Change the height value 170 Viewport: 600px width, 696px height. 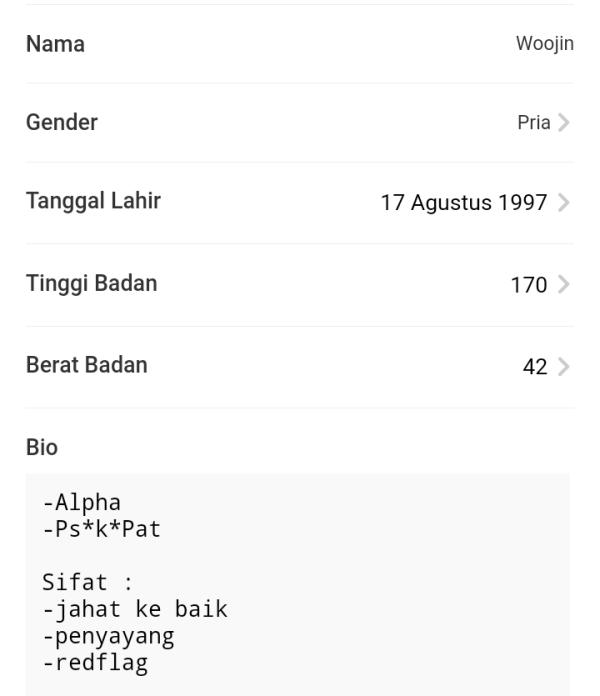point(529,285)
